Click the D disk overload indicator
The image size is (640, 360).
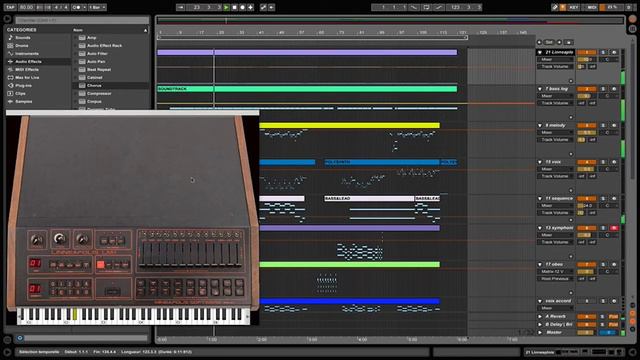pyautogui.click(x=629, y=7)
